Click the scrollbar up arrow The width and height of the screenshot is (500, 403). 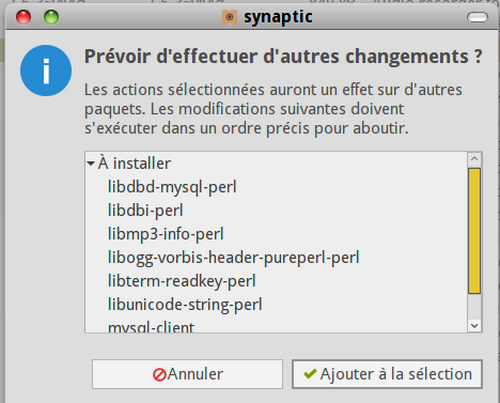tap(475, 159)
